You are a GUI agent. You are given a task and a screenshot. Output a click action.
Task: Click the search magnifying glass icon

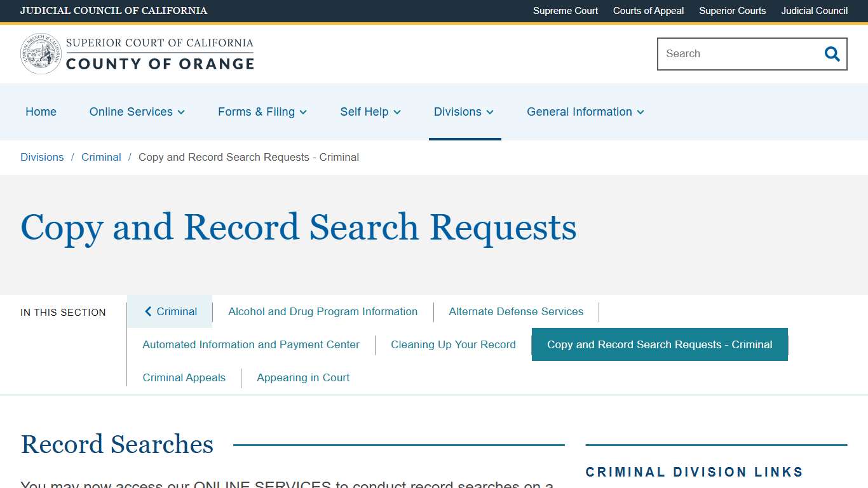pos(832,54)
